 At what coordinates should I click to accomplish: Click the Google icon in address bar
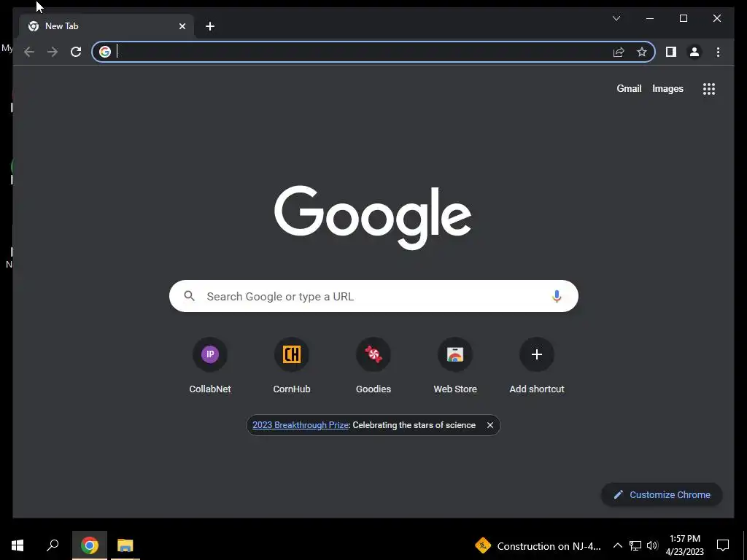(105, 52)
